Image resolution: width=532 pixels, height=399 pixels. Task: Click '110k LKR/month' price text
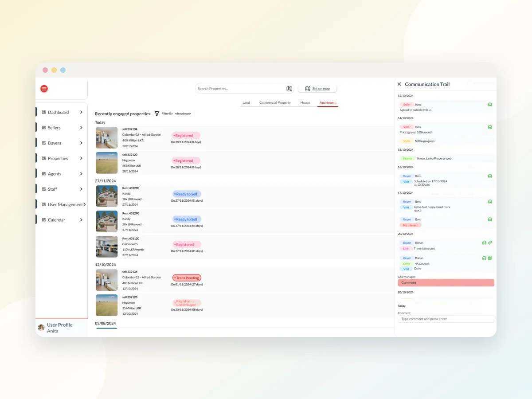133,250
